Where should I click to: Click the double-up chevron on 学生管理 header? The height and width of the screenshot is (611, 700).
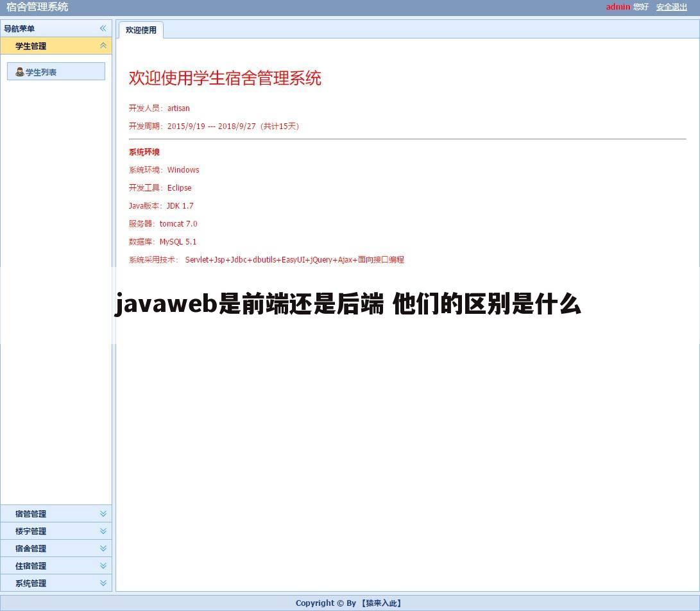point(103,46)
